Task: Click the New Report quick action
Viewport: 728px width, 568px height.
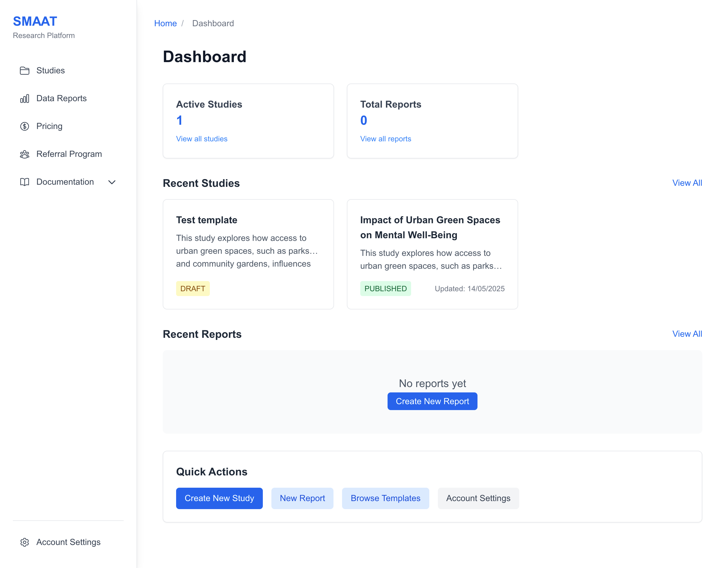Action: click(302, 498)
